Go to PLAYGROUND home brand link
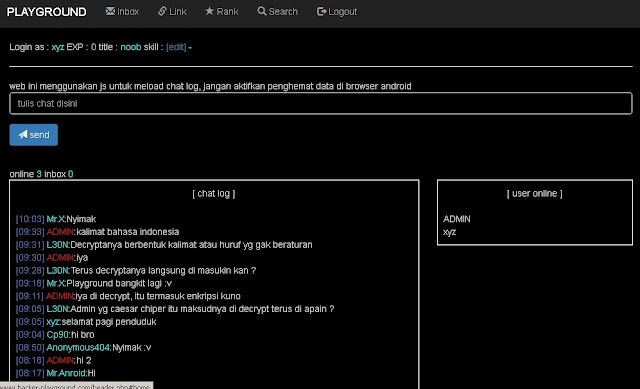Viewport: 640px width, 389px height. 47,12
